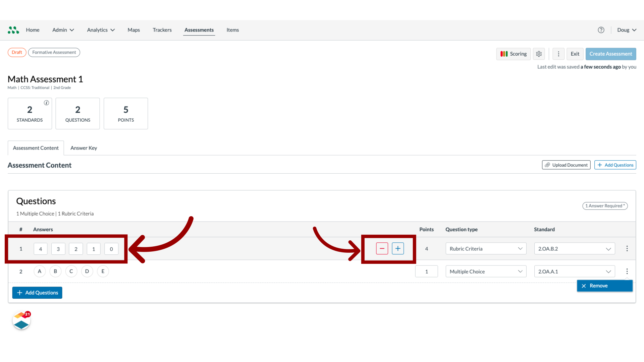
Task: Click Remove in the row popup
Action: 605,286
